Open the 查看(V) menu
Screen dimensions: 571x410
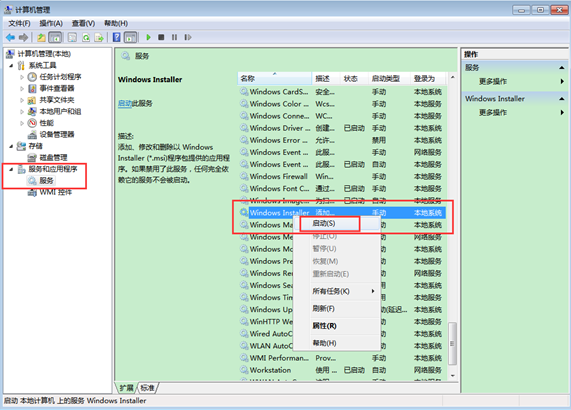[83, 23]
